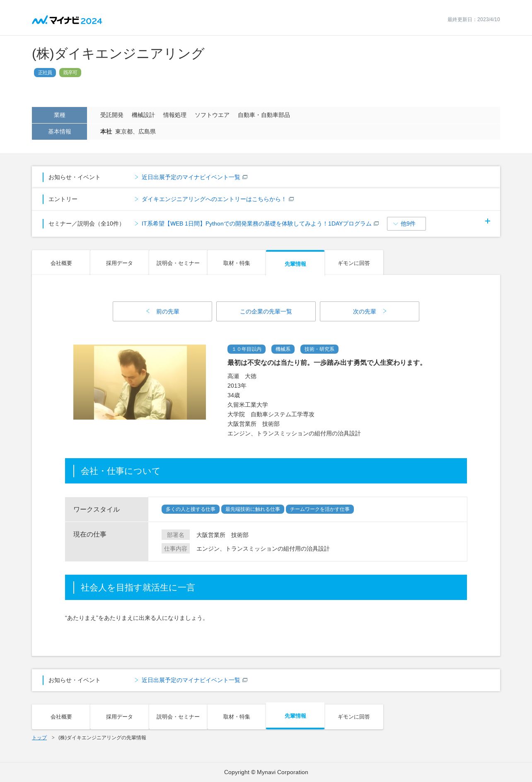Switch to bottom 採用データ tab

[119, 716]
